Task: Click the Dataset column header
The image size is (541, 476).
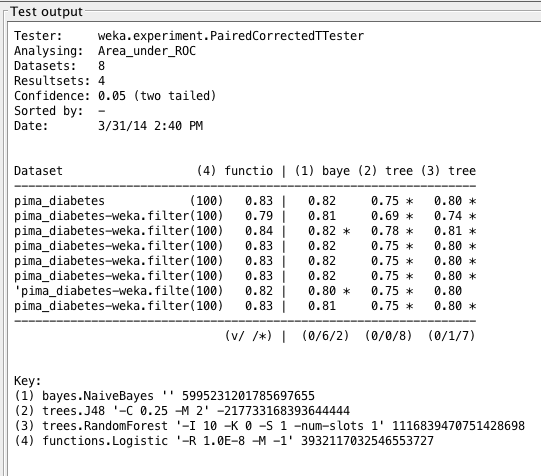Action: pos(38,171)
